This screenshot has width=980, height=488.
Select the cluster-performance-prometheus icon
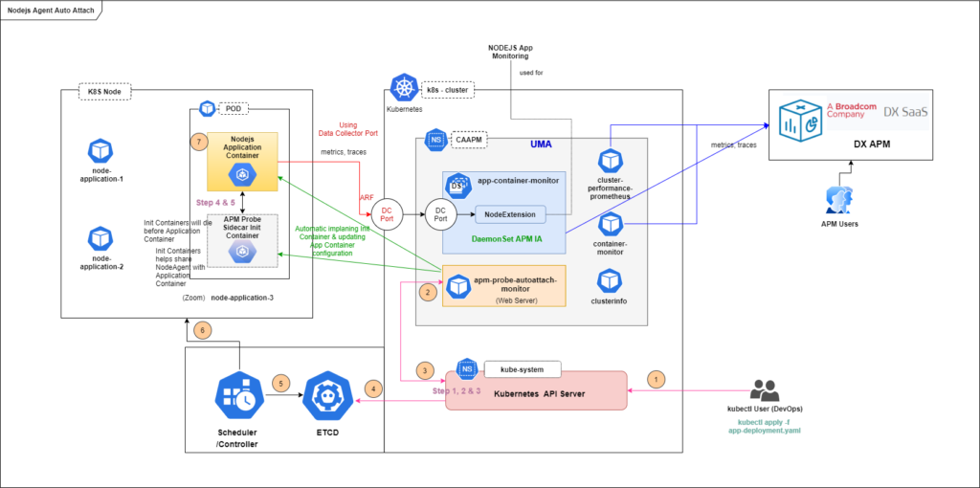coord(612,161)
